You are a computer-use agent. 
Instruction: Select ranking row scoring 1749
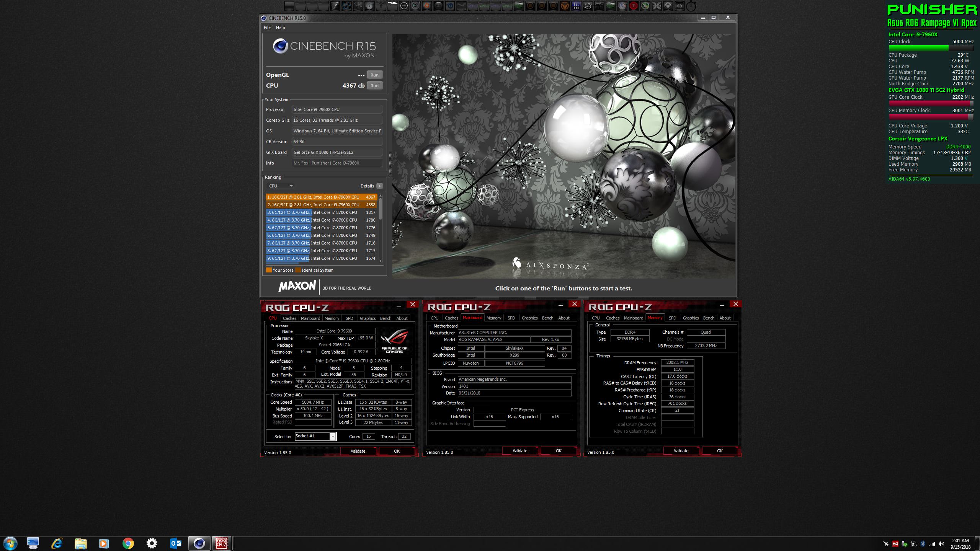coord(322,235)
